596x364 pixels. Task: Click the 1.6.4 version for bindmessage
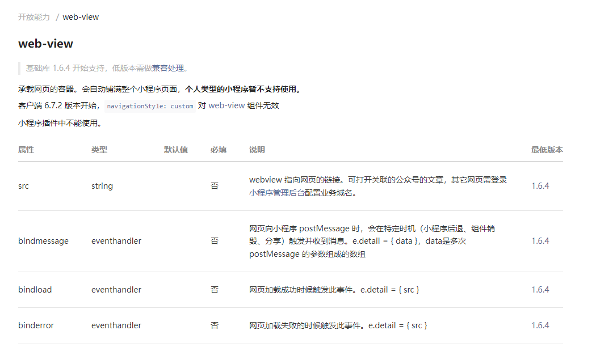pos(540,240)
